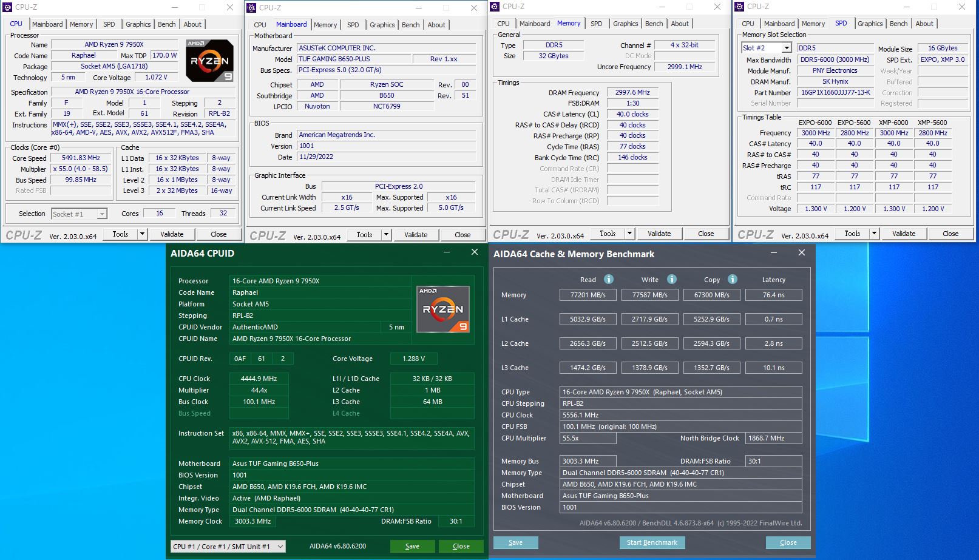Click the Memory Latency value 76.4 ns

tap(773, 295)
